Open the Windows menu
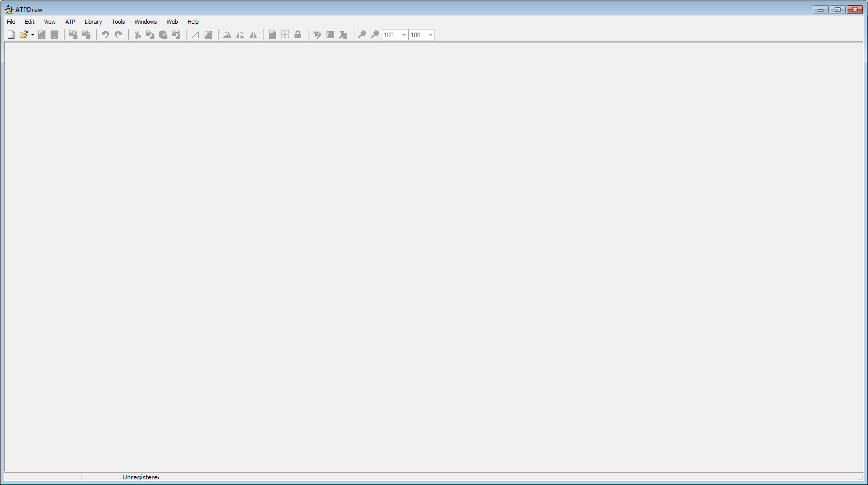Screen dimensions: 868x485 [x=146, y=22]
